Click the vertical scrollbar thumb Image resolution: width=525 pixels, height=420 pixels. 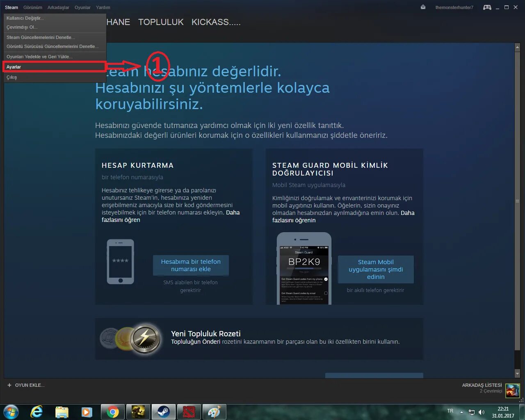517,201
